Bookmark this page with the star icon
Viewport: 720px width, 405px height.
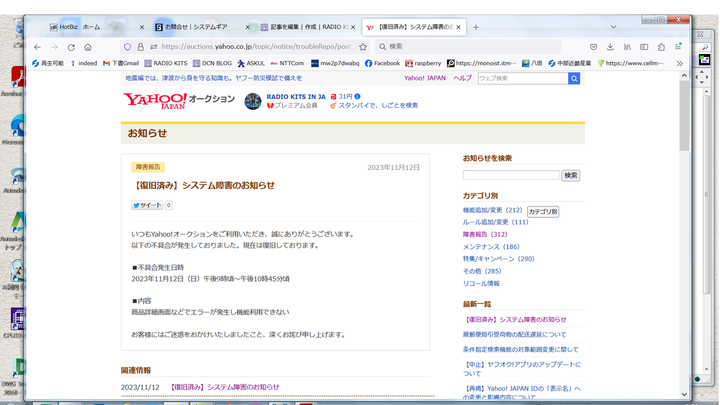[363, 47]
